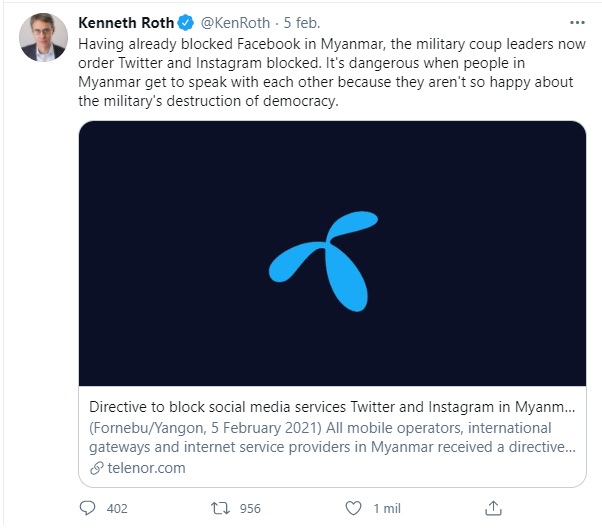Click the chain link icon beside telenor.com
Screen dimensions: 602x530
tap(97, 467)
